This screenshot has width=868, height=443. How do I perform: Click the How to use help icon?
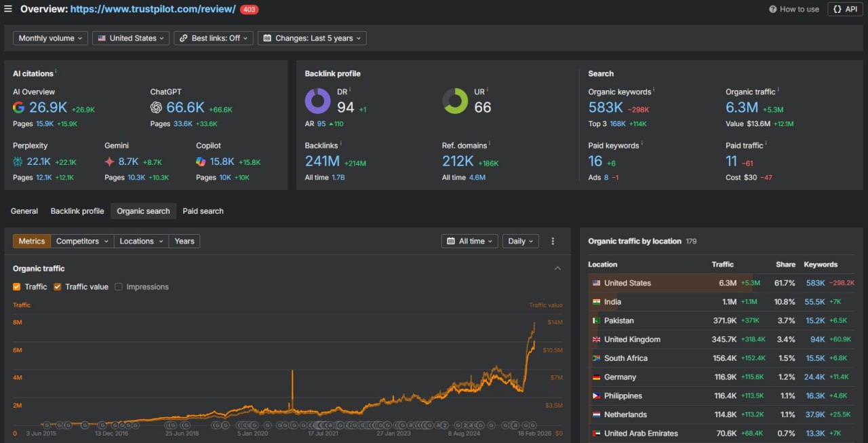(773, 9)
